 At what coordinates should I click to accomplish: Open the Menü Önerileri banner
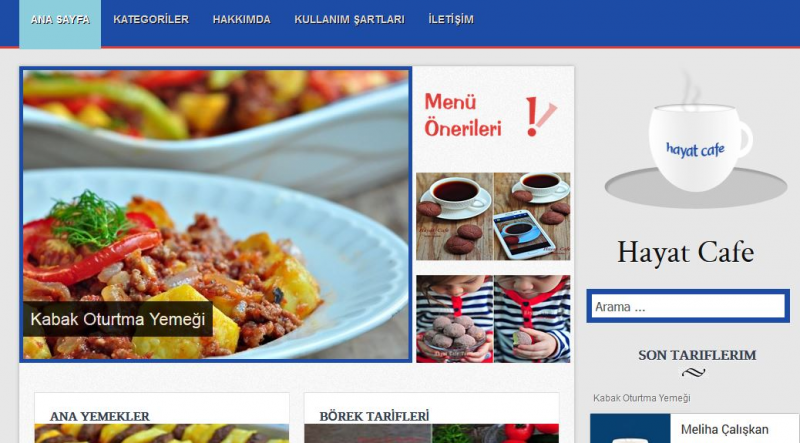[493, 115]
